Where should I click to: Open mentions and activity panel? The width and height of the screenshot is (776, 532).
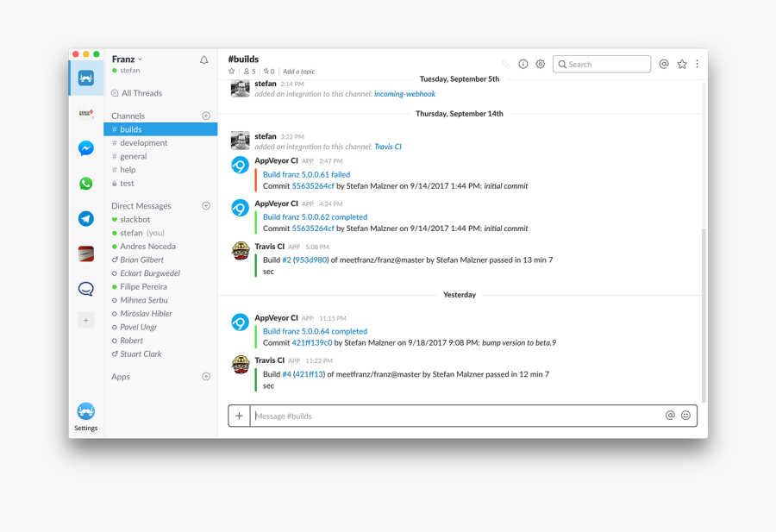664,64
